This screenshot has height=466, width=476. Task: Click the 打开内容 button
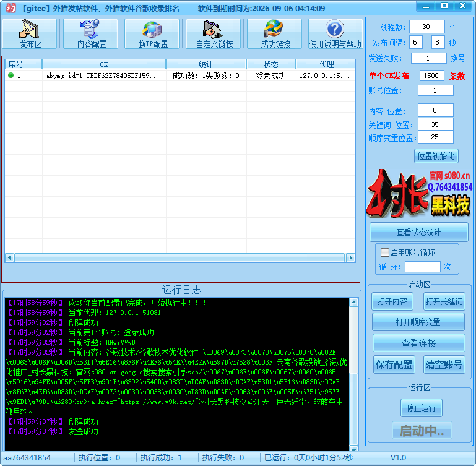[x=392, y=301]
